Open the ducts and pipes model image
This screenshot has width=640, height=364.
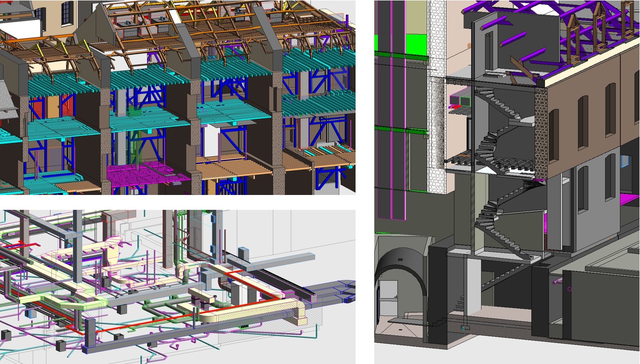pos(177,286)
